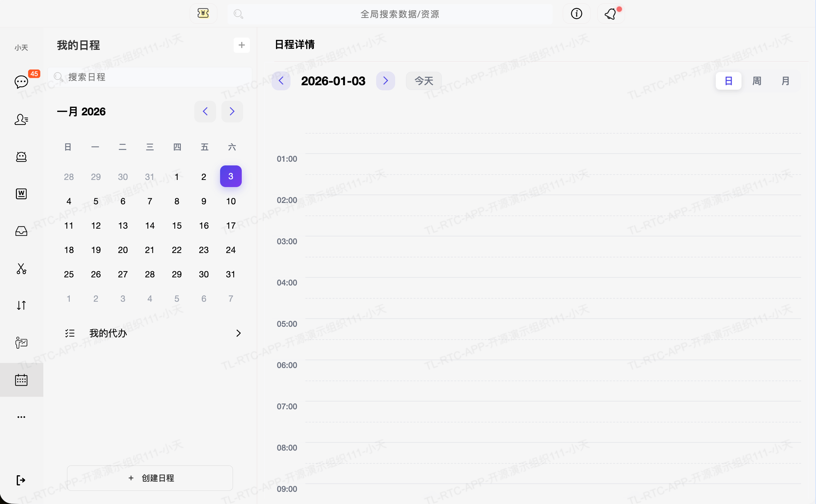Select 日 day view toggle
816x504 pixels.
pyautogui.click(x=728, y=81)
